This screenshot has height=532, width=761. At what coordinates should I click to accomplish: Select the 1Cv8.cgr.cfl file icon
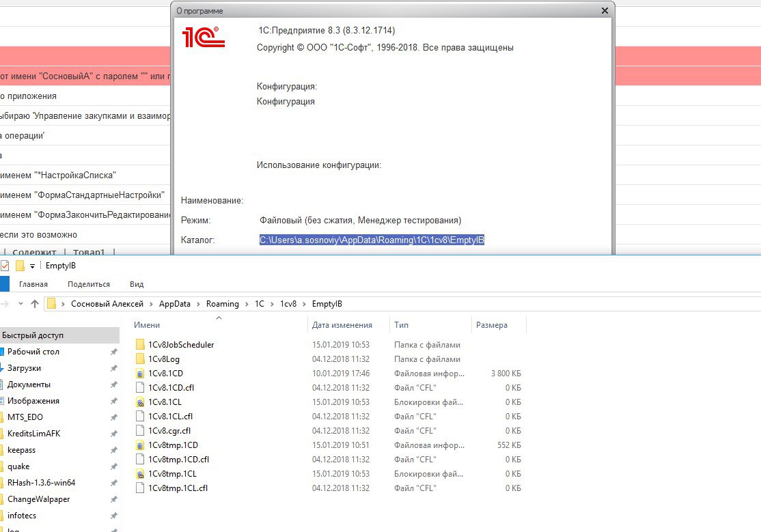(x=140, y=430)
